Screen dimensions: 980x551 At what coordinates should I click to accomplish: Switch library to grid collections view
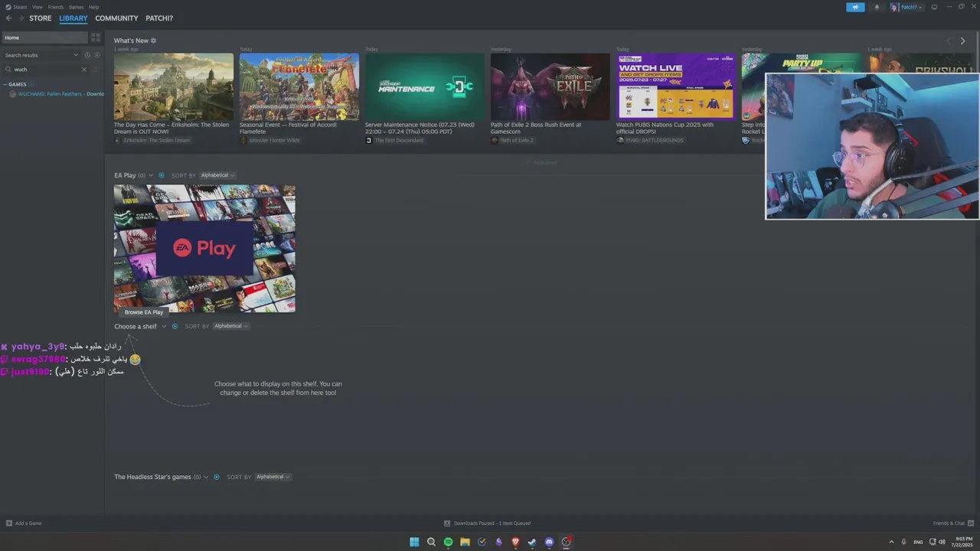(96, 37)
